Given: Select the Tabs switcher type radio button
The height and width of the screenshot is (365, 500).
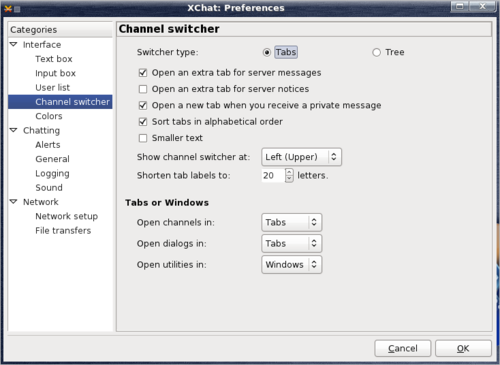Looking at the screenshot, I should coord(267,52).
